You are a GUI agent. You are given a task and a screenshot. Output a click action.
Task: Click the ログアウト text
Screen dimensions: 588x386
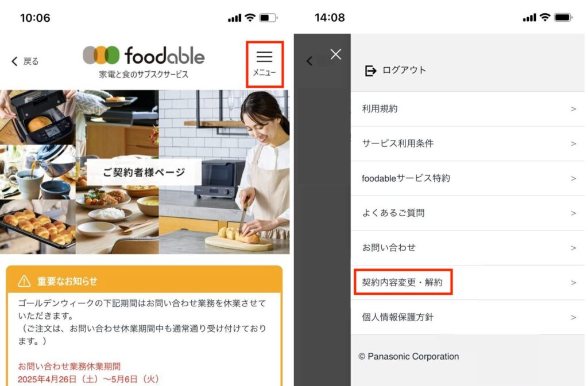coord(404,70)
